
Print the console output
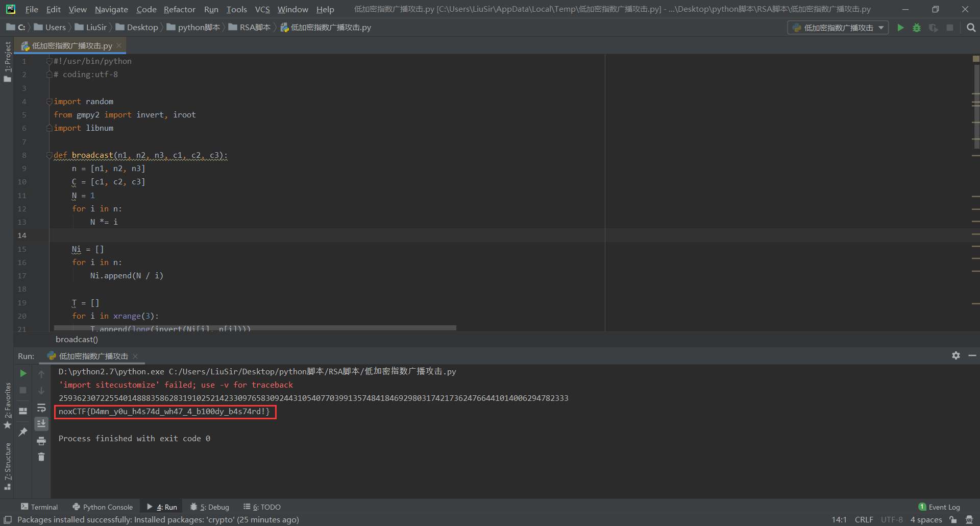[x=41, y=441]
